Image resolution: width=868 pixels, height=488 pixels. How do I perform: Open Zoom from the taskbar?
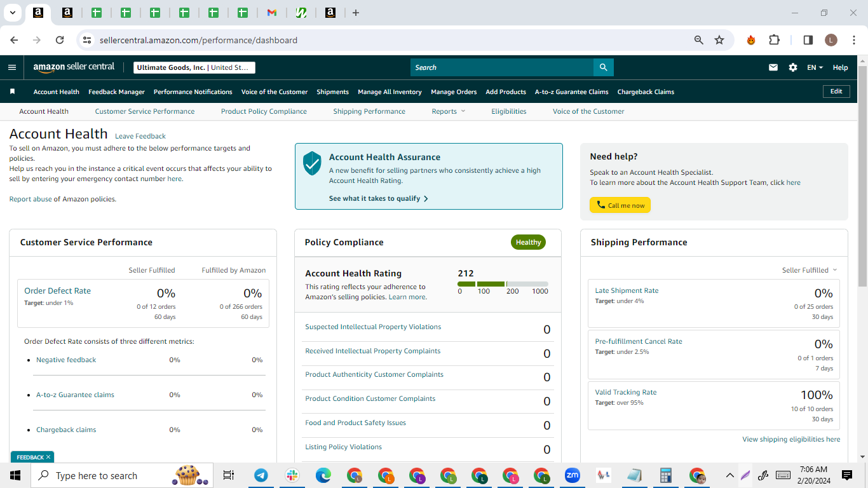coord(573,475)
